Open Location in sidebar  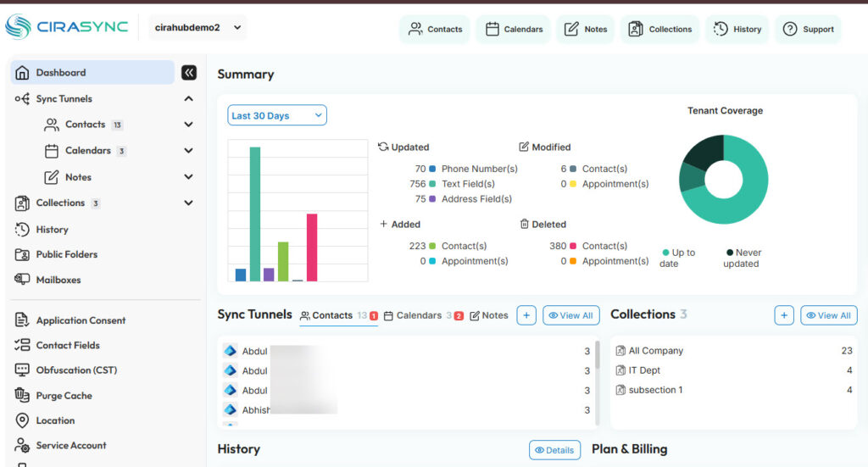pyautogui.click(x=55, y=420)
